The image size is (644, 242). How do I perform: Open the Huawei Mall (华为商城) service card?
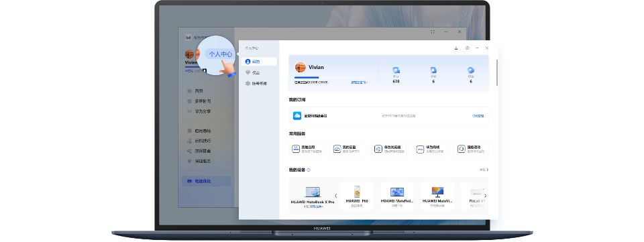[429, 149]
